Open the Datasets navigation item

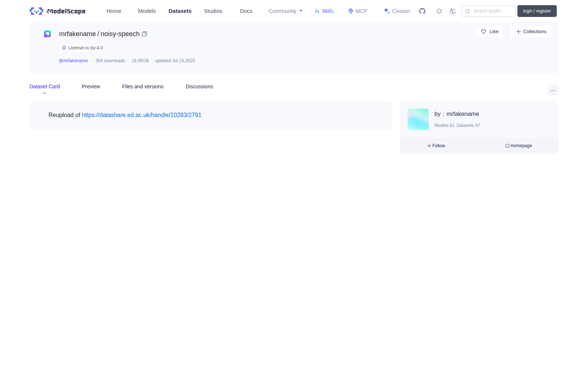pyautogui.click(x=180, y=11)
